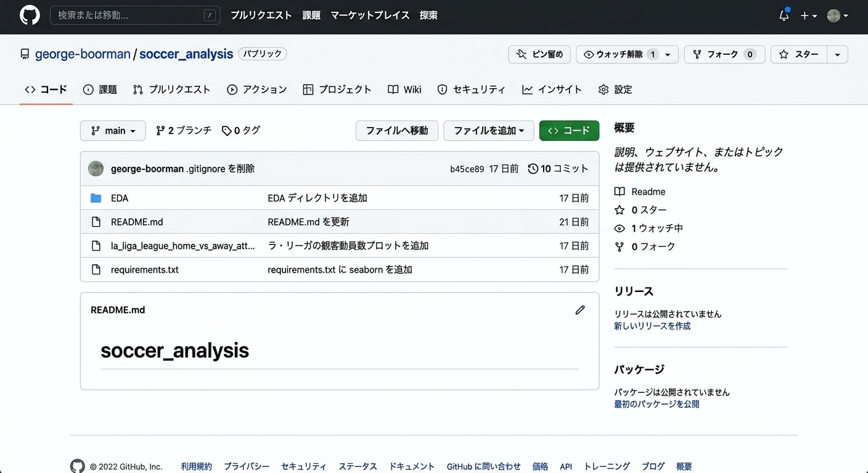
Task: Click the file icon beside la_liga_league_home_vs_away file
Action: point(96,246)
